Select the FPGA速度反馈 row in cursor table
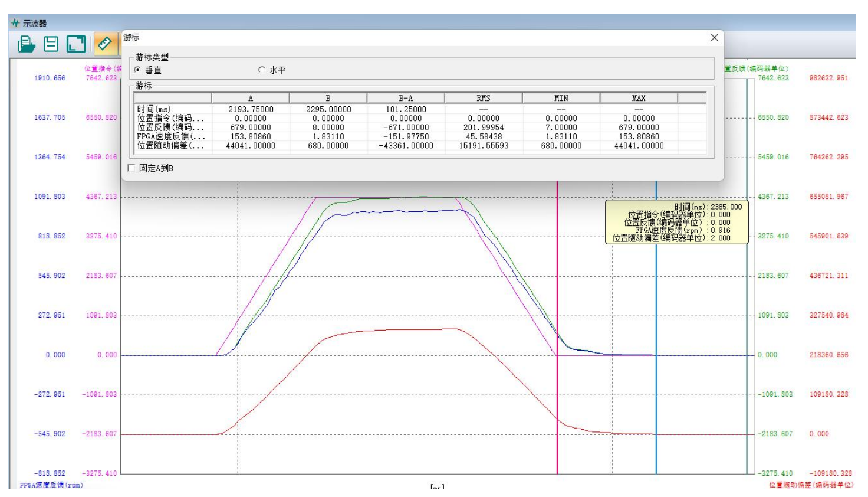 point(170,136)
